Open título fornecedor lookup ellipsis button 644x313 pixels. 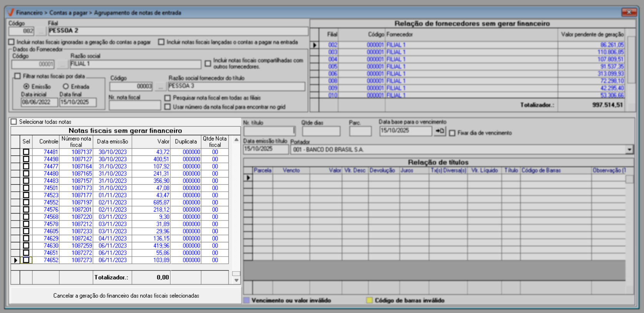pos(160,86)
